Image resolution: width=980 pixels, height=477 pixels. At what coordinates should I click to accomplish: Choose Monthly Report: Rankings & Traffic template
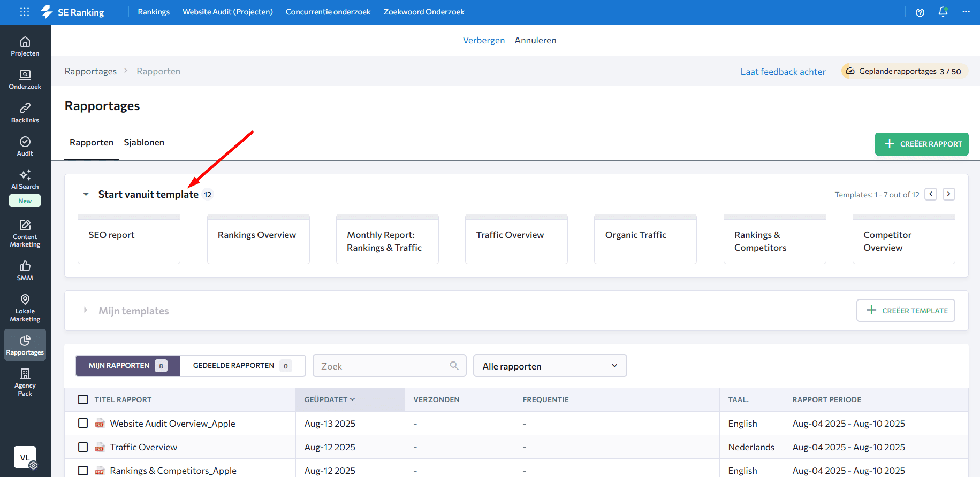(x=388, y=239)
